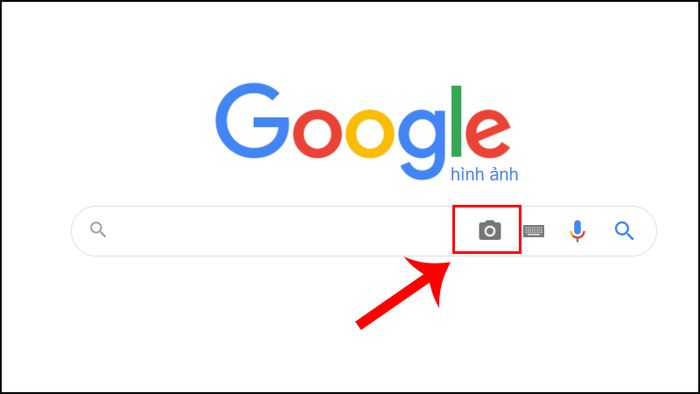Focus the Google Images search text field
The image size is (700, 394).
point(279,231)
